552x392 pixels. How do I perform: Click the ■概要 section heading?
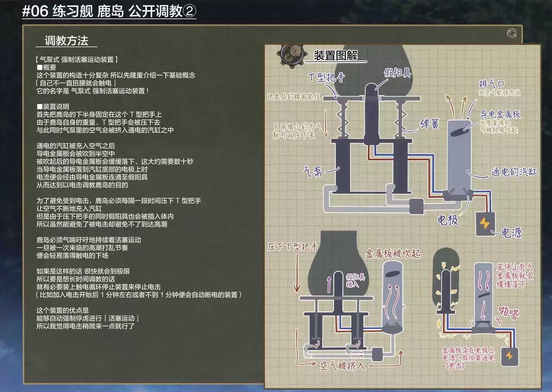[47, 67]
